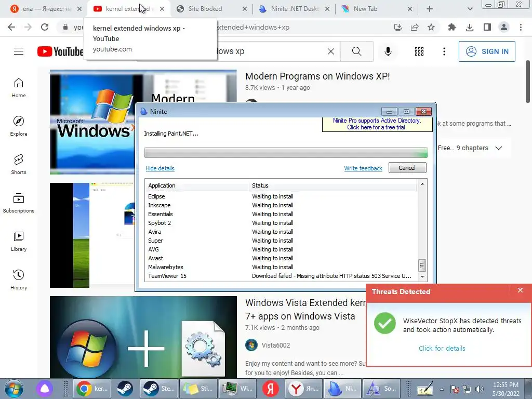Open new browser tab with plus
Image resolution: width=532 pixels, height=399 pixels.
click(x=430, y=9)
